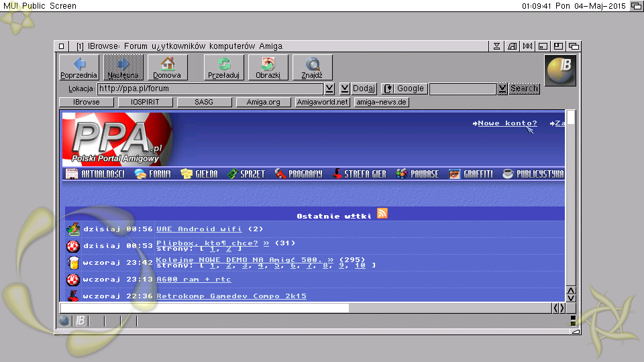The width and height of the screenshot is (644, 362).
Task: Click the IB icon in the status bar
Action: (x=80, y=321)
